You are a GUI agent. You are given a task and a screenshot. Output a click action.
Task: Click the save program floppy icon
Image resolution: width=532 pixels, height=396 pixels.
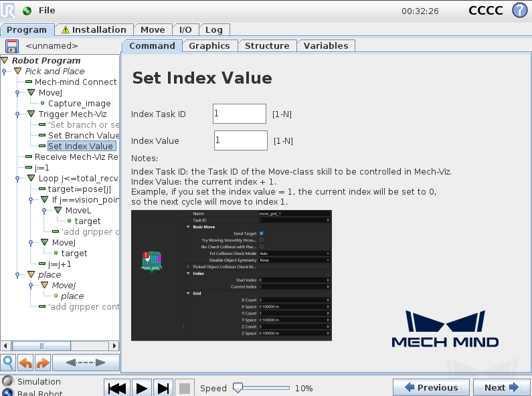12,45
